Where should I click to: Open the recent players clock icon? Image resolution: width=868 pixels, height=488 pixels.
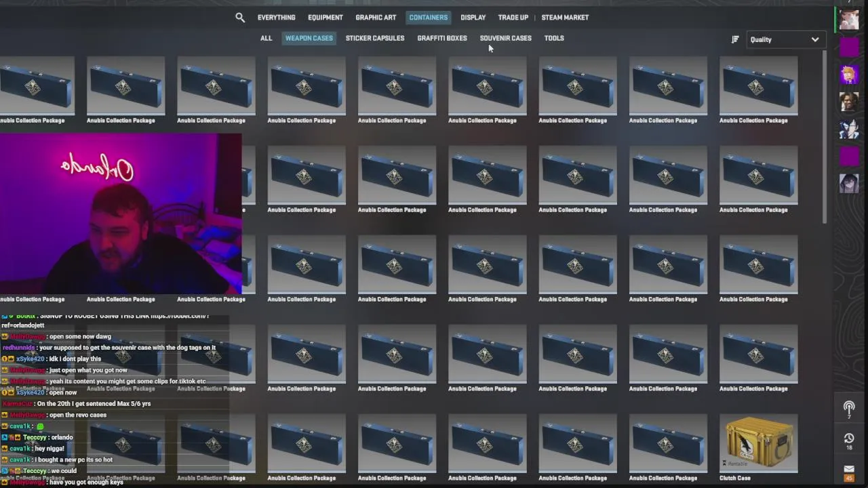tap(849, 439)
